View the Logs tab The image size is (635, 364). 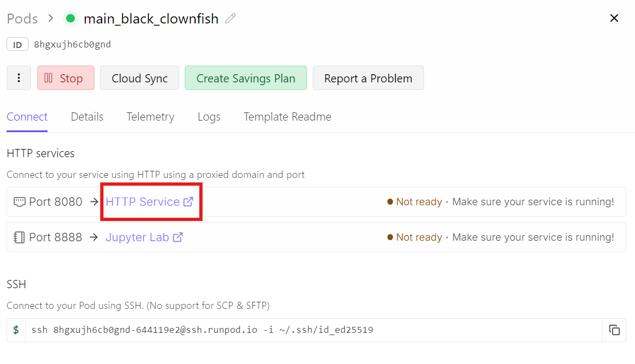click(209, 117)
